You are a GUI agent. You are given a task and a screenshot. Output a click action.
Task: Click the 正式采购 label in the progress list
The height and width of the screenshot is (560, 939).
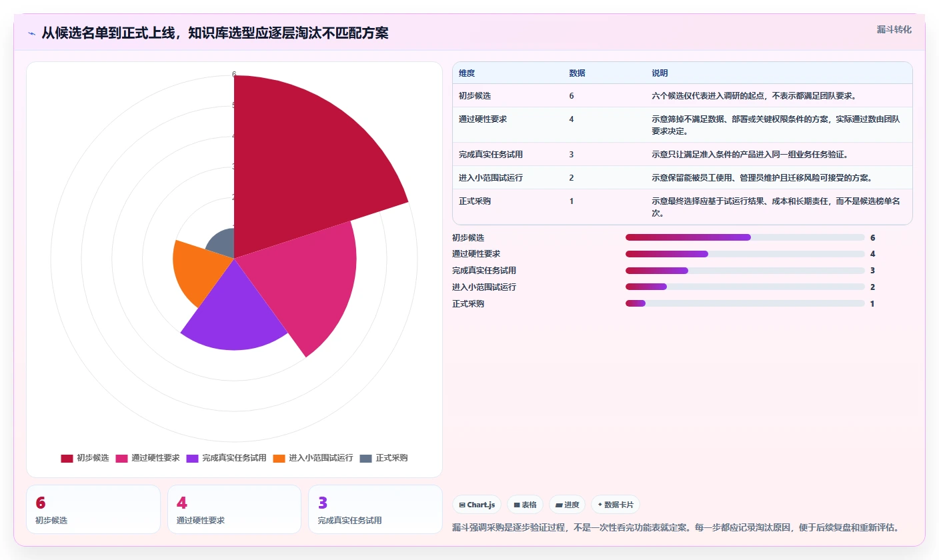pos(468,304)
